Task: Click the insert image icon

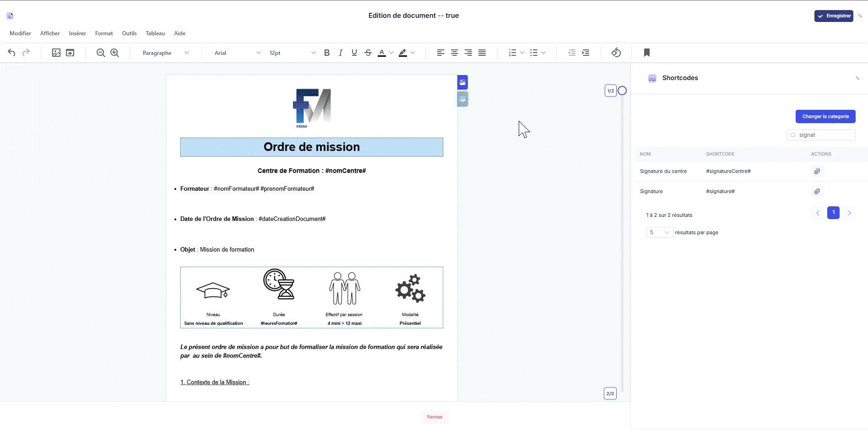Action: pyautogui.click(x=56, y=53)
